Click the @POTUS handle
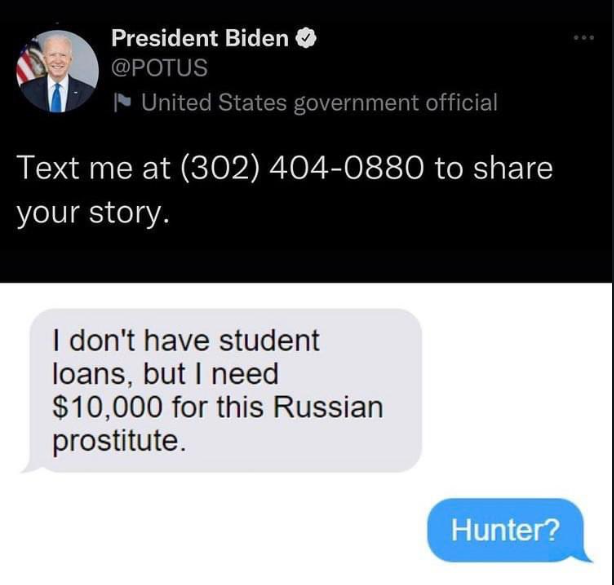The width and height of the screenshot is (614, 585). pos(159,68)
